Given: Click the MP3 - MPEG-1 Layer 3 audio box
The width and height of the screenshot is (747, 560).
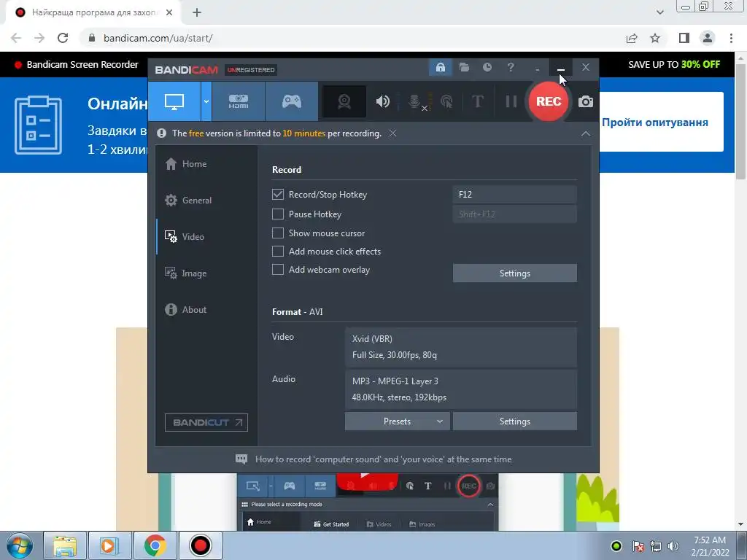Looking at the screenshot, I should [461, 389].
